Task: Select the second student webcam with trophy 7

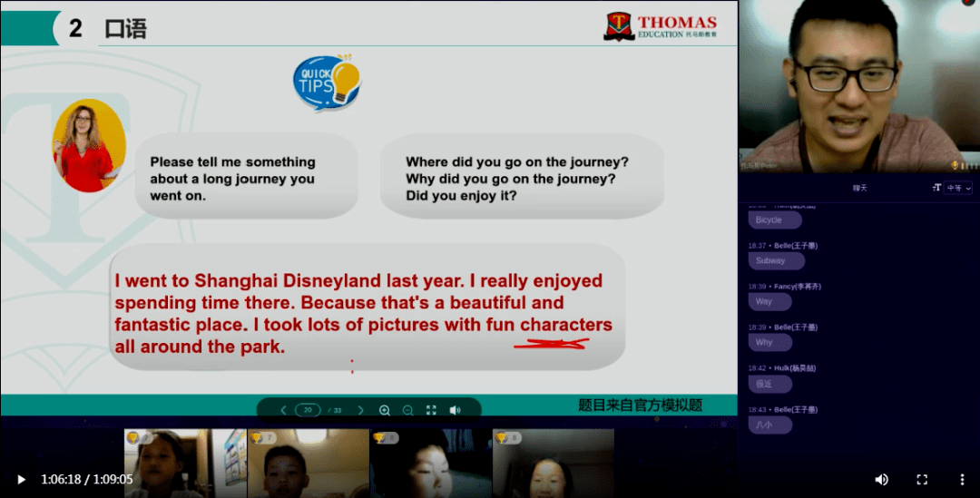Action: pyautogui.click(x=309, y=463)
